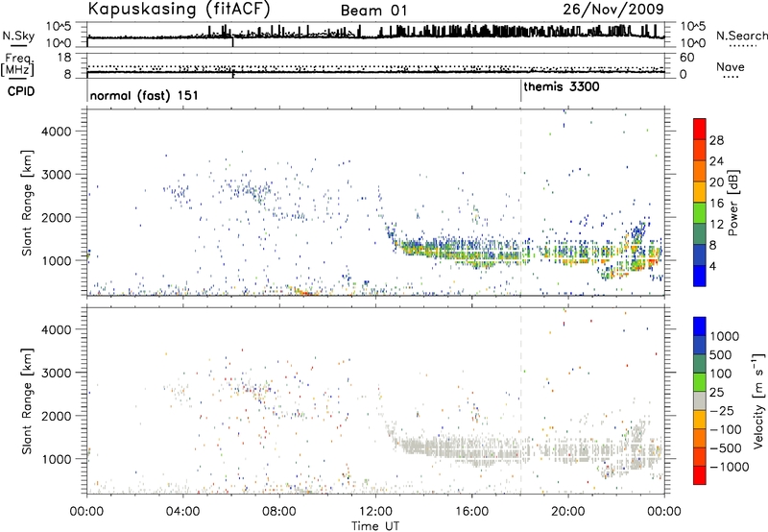This screenshot has width=768, height=532.
Task: Click the 'N.Sky' axis label
Action: point(18,36)
